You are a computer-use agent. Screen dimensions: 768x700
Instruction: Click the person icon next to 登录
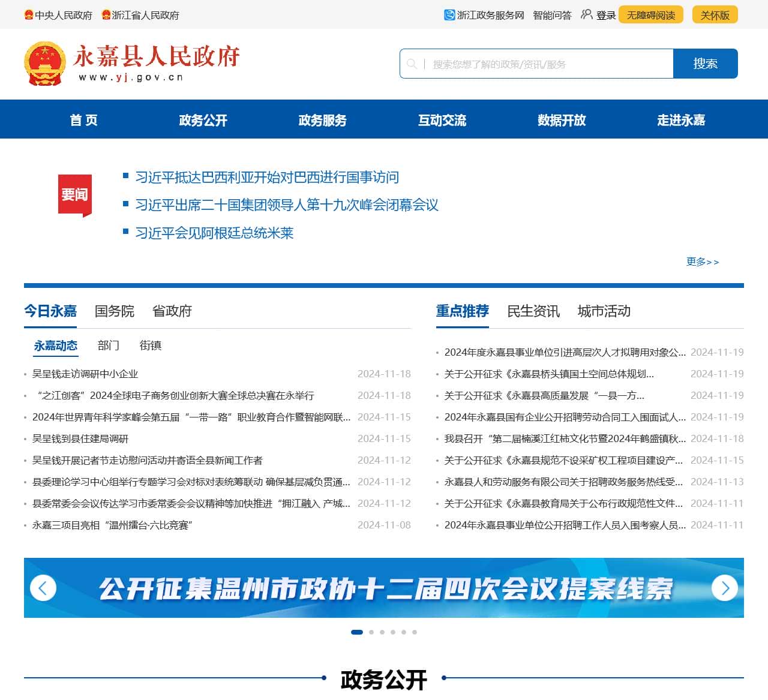(x=586, y=15)
